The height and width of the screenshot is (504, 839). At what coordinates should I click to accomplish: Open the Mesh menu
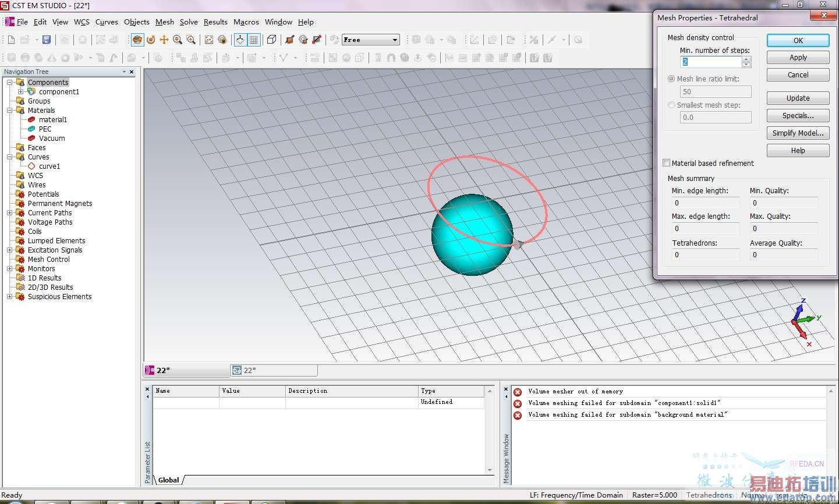click(164, 22)
